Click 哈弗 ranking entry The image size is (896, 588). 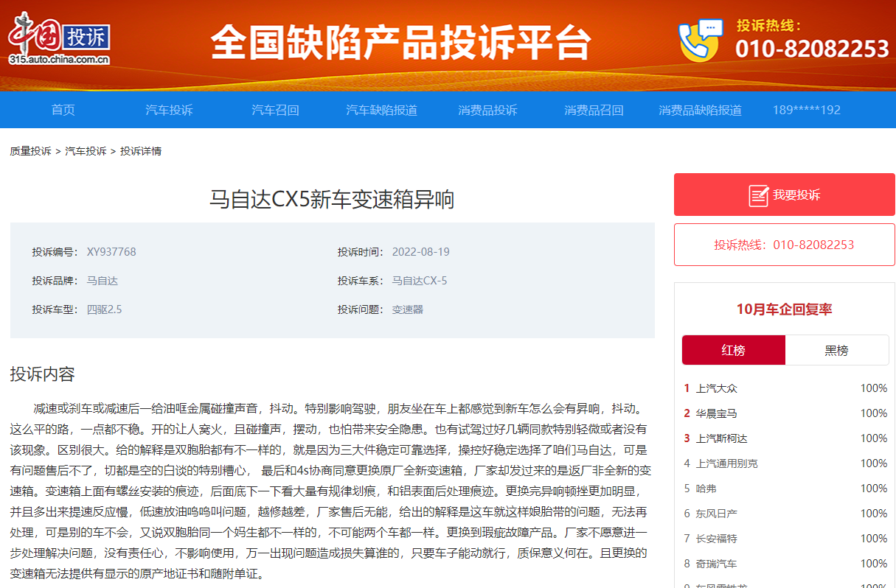coord(706,489)
